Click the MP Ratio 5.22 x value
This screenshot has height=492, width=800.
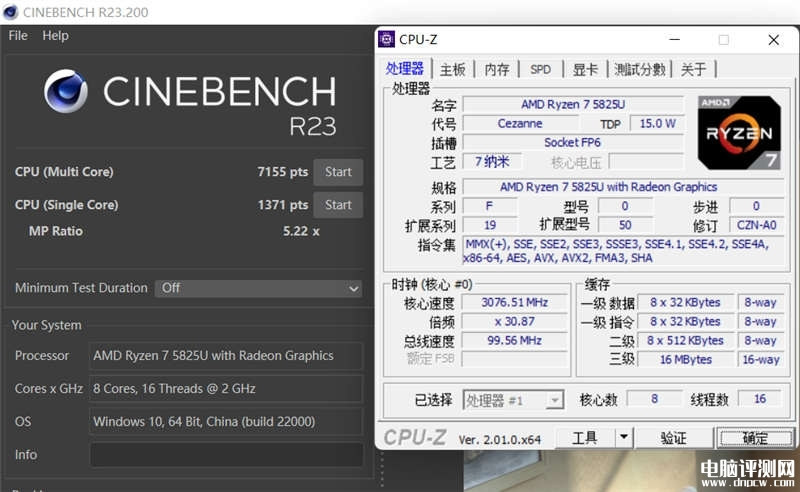[301, 231]
